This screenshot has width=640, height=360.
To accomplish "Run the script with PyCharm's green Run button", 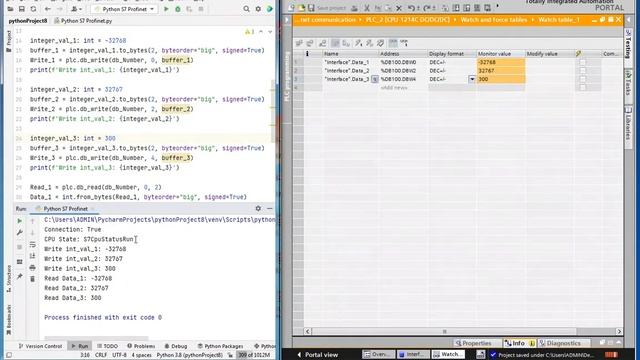I will coord(166,9).
